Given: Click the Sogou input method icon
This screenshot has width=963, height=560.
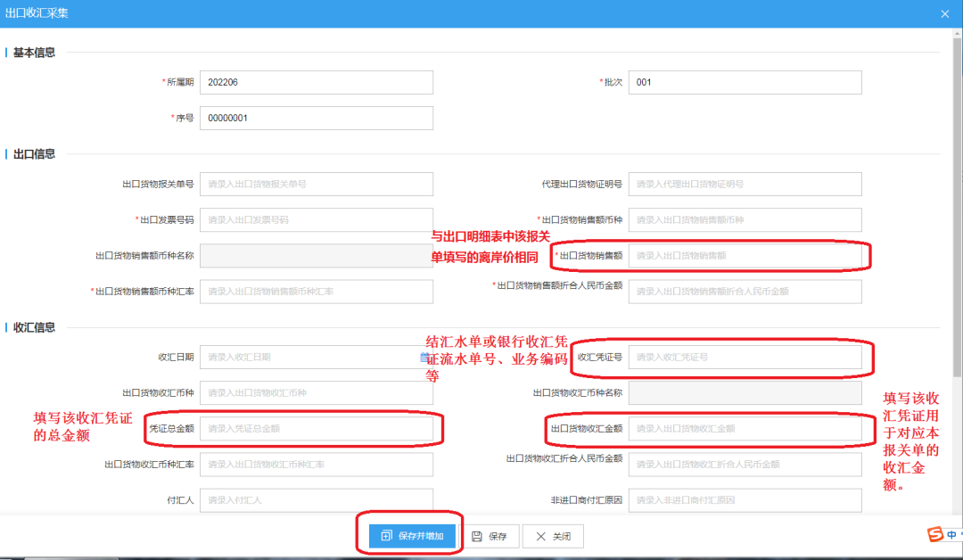Looking at the screenshot, I should (935, 534).
